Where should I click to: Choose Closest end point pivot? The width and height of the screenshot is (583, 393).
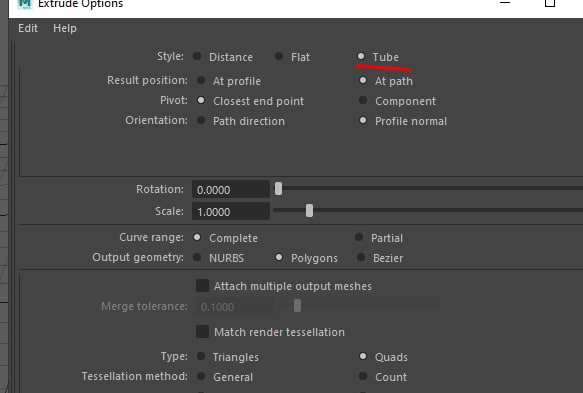click(201, 100)
